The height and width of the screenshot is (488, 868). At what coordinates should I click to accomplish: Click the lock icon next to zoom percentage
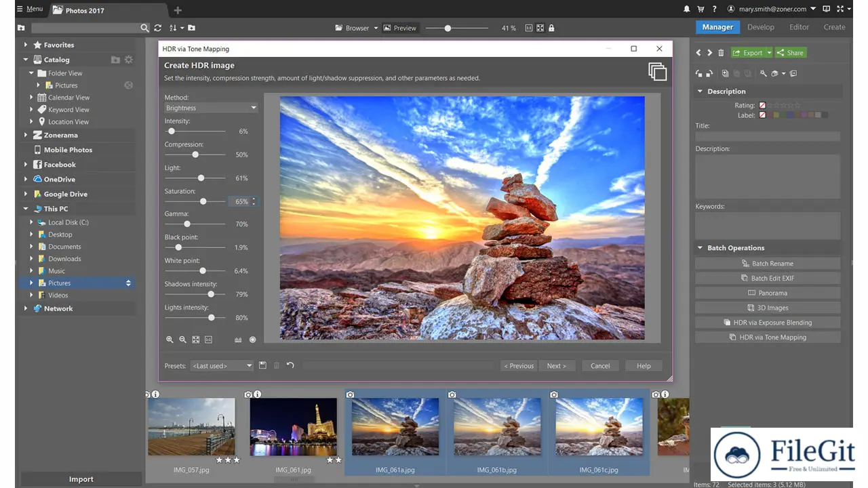tap(551, 28)
